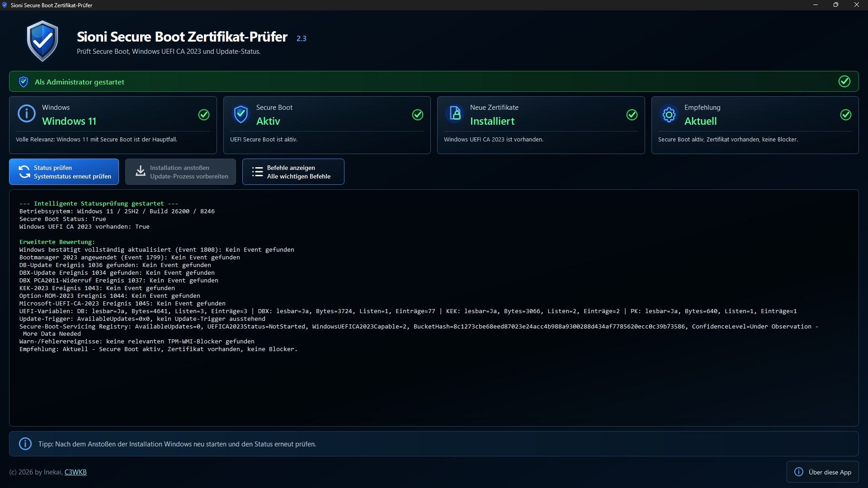
Task: Click the 'Windows UEFI CA 2023 vorhanden: True' log line
Action: [85, 227]
